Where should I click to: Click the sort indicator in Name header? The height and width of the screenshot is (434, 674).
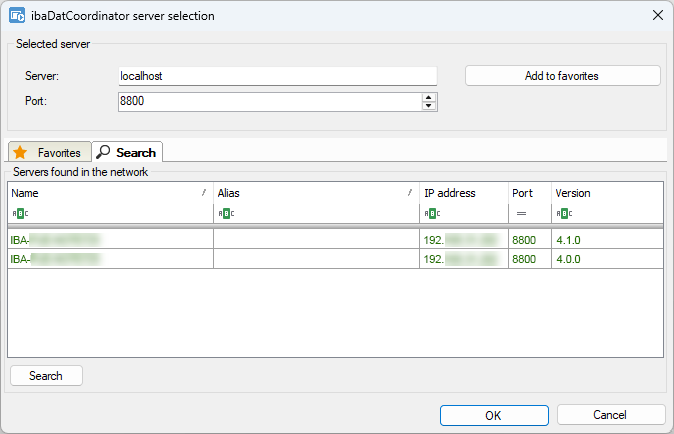pos(204,193)
